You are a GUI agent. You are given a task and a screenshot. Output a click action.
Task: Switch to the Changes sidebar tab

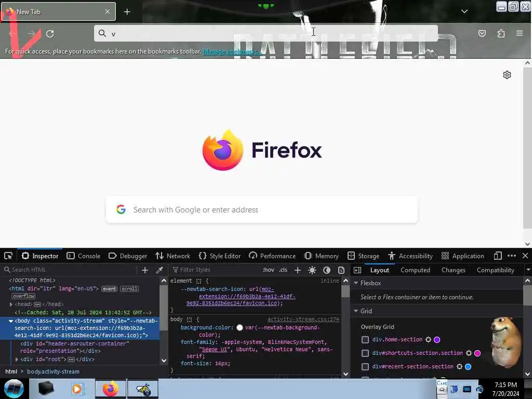click(x=453, y=270)
